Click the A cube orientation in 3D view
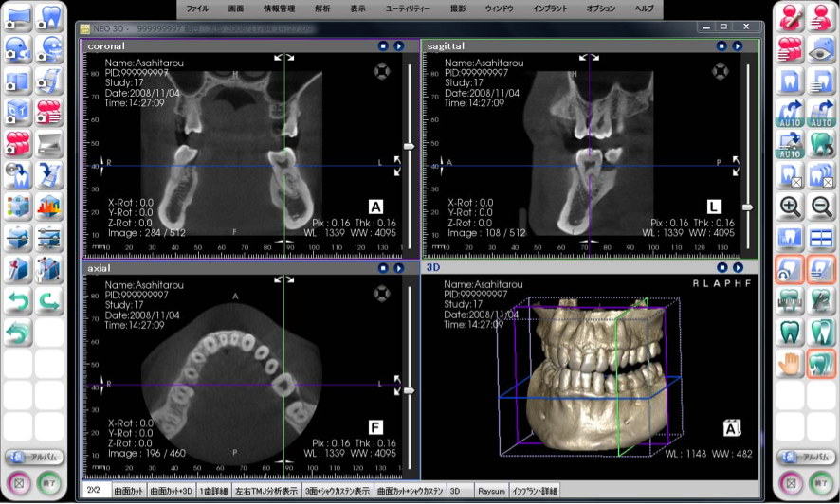The image size is (840, 504). tap(731, 428)
